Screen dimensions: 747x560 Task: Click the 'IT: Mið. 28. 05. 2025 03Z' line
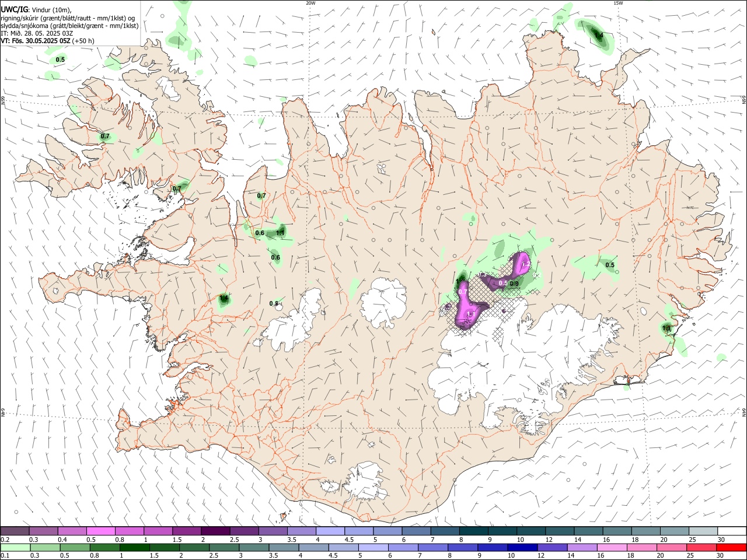click(x=37, y=33)
